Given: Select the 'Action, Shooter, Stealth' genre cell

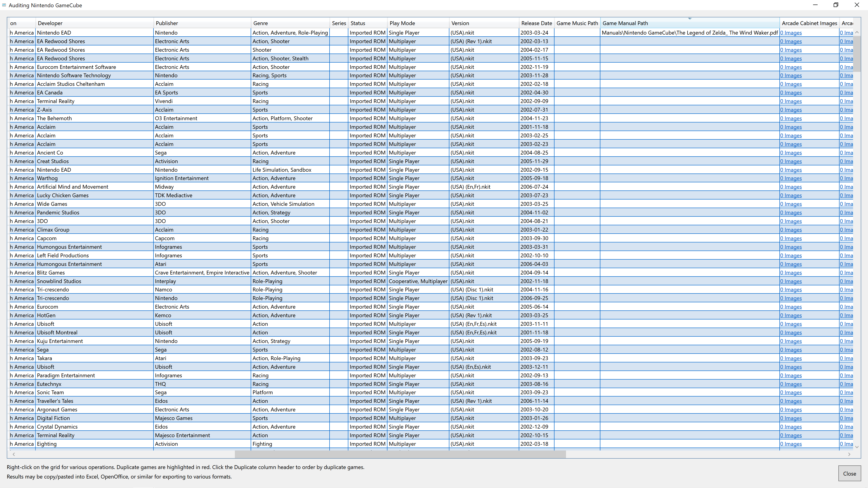Looking at the screenshot, I should (x=290, y=58).
